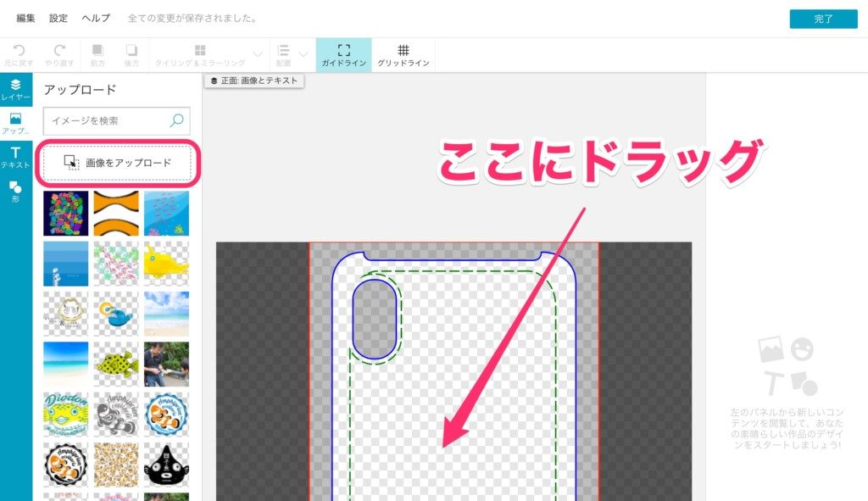The width and height of the screenshot is (868, 501).
Task: Open the ヘルプ menu
Action: point(96,18)
